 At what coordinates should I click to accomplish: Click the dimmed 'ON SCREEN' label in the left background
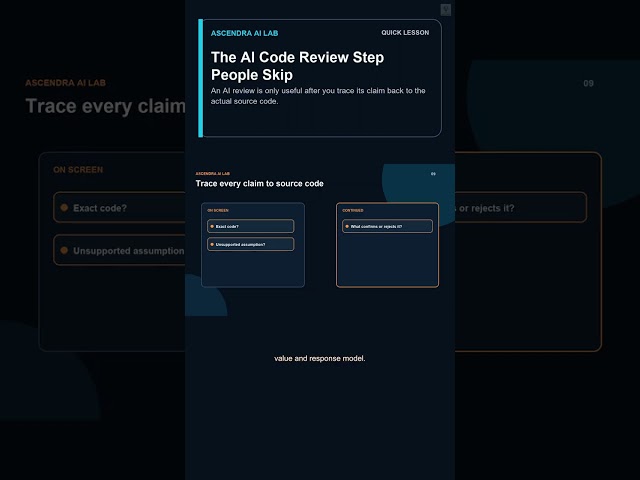coord(78,170)
